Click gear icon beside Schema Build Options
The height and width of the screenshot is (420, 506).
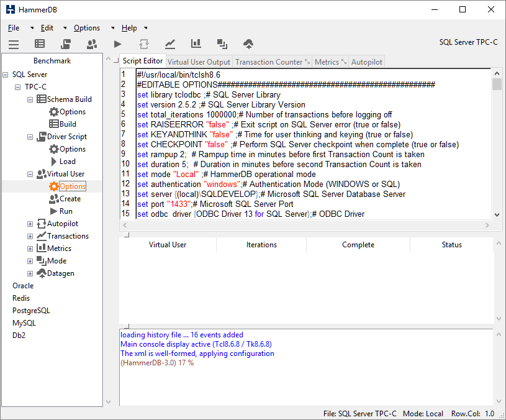pyautogui.click(x=54, y=112)
